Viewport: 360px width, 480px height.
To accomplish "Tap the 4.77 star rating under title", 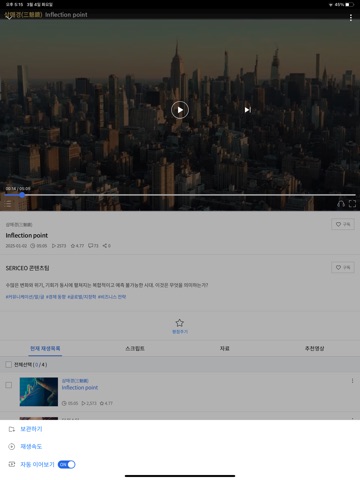I will coord(77,246).
